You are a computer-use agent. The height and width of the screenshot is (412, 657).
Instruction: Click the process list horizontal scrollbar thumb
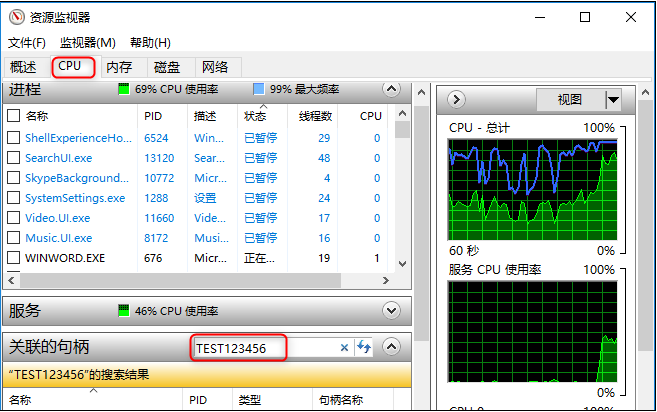pos(180,280)
